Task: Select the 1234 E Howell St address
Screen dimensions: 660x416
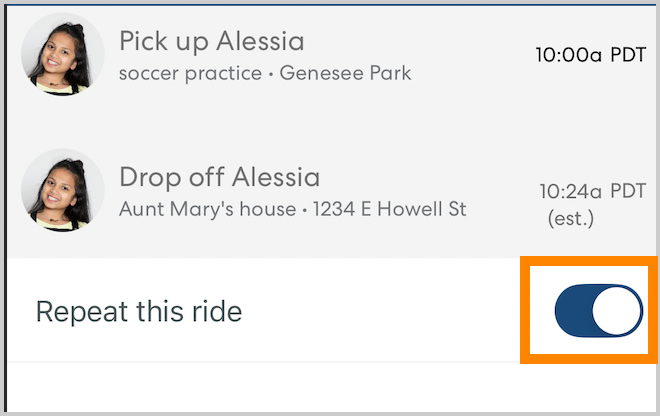Action: 389,210
